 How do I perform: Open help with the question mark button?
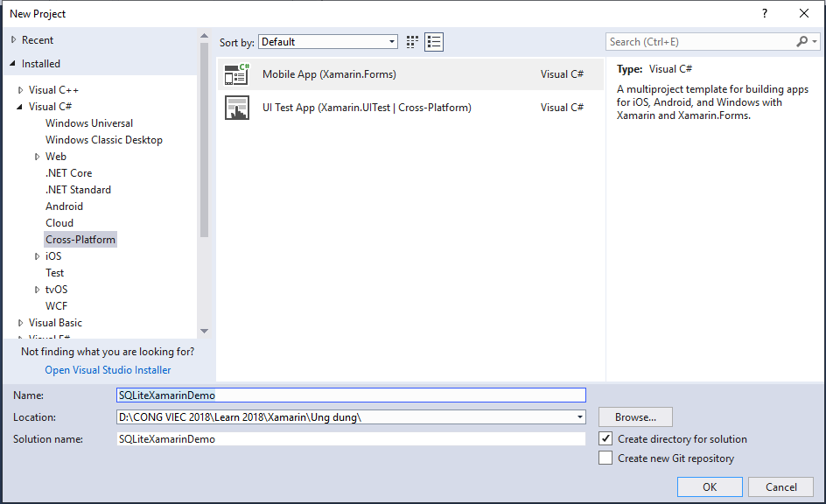765,14
